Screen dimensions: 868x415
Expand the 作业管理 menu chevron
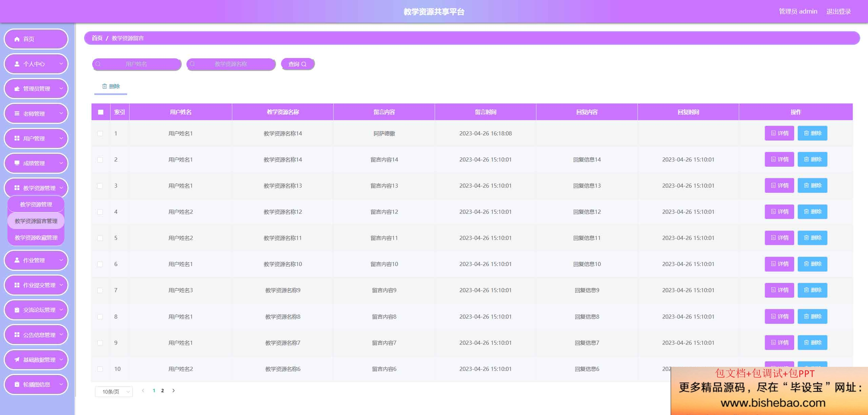click(x=61, y=260)
